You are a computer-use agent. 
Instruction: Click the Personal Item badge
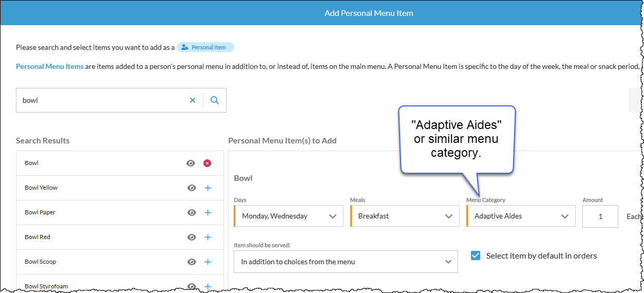pyautogui.click(x=205, y=47)
